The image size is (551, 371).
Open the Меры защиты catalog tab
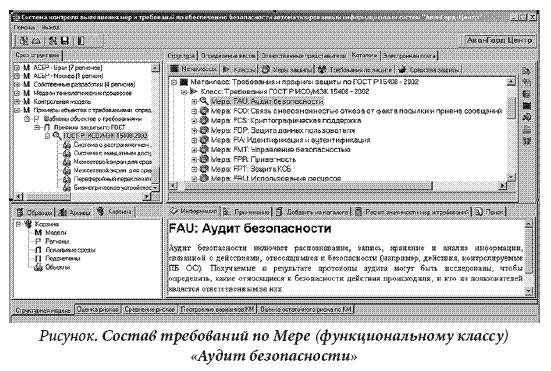(287, 70)
